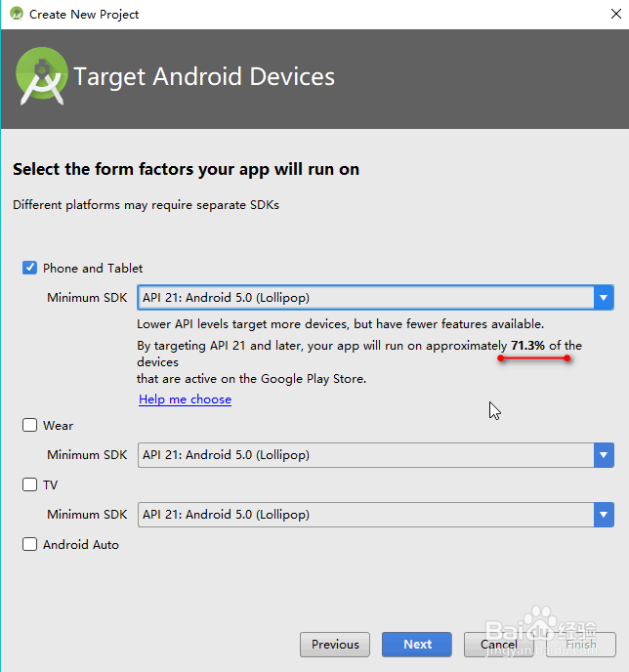Open the Help me choose link

[x=186, y=399]
